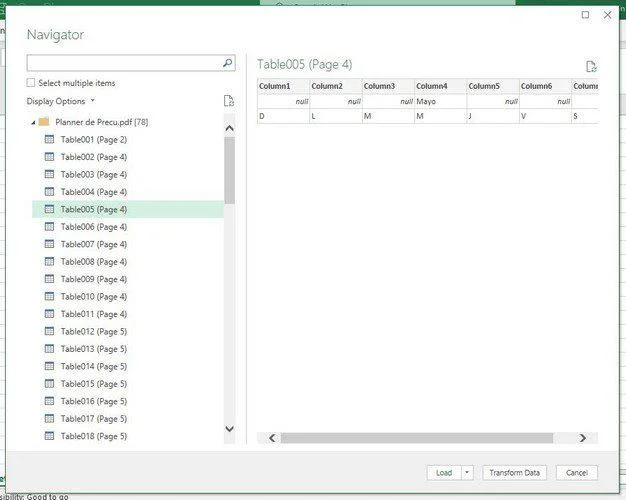This screenshot has width=626, height=500.
Task: Select the highlighted Table005 (Page 4) row
Action: [x=128, y=209]
